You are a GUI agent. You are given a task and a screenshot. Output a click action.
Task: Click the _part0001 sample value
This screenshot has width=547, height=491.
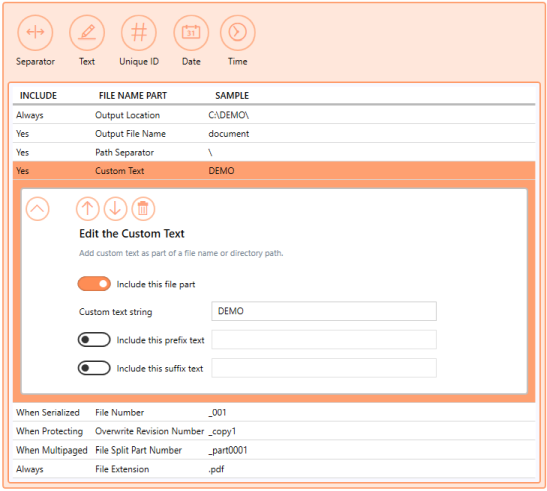click(x=228, y=451)
